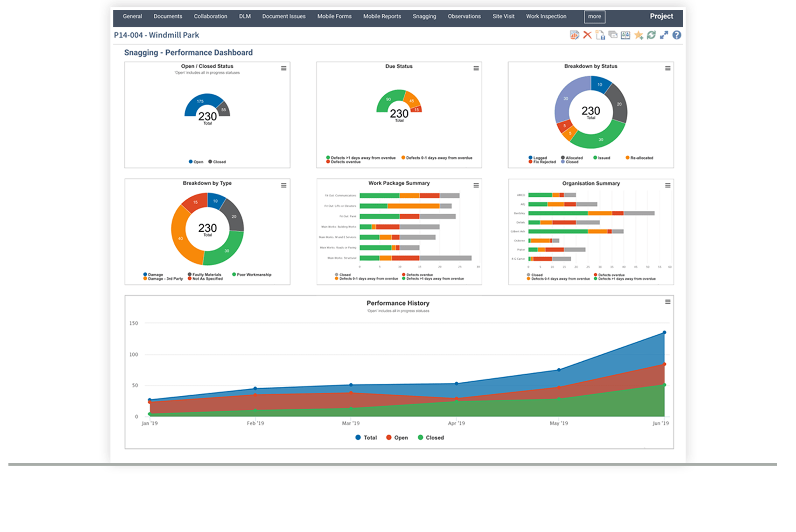Open the Breakdown by Type chart menu
The height and width of the screenshot is (532, 796).
283,185
